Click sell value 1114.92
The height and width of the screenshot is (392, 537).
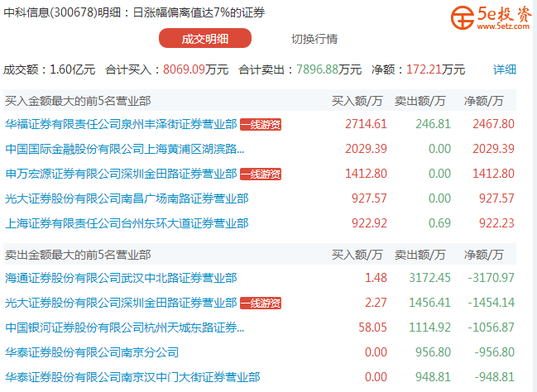[429, 327]
